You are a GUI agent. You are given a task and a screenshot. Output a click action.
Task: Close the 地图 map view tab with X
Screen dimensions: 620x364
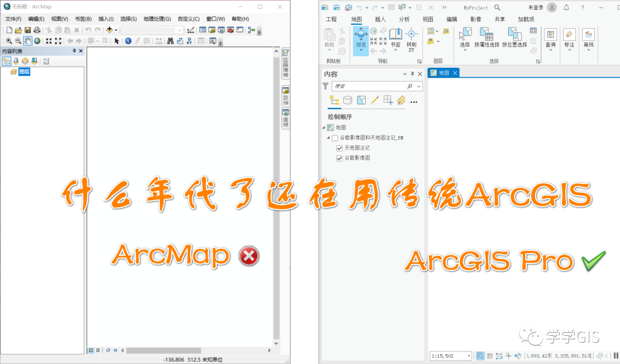pyautogui.click(x=455, y=73)
